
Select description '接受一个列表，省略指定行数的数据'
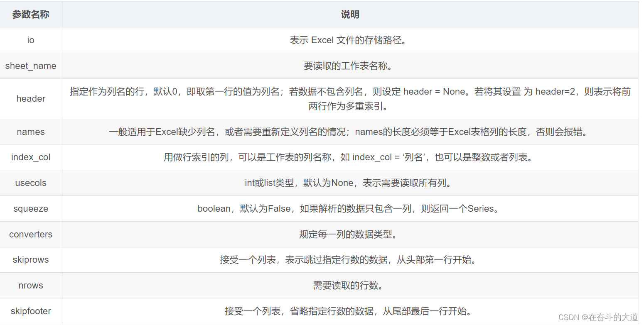(x=350, y=311)
